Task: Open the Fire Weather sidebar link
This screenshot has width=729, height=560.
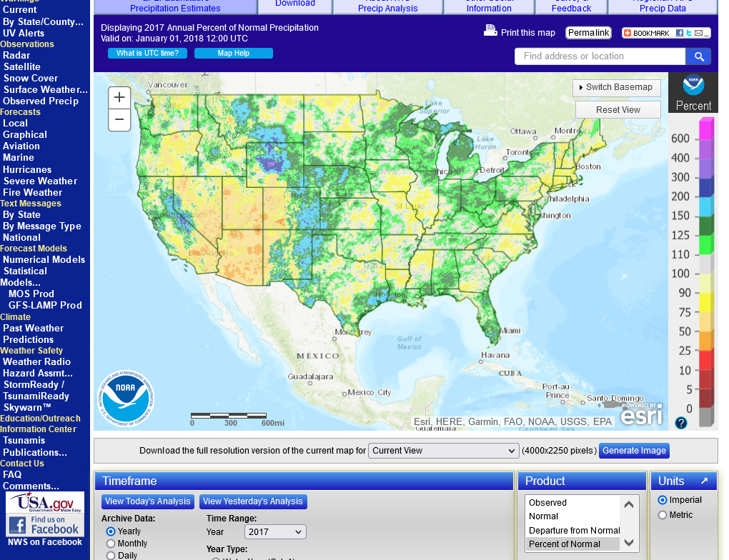Action: coord(33,192)
